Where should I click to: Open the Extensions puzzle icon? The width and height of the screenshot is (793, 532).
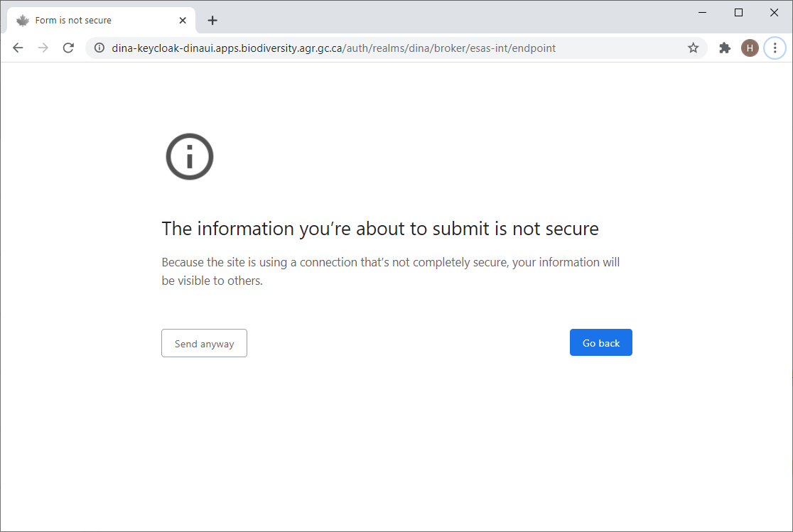[725, 48]
